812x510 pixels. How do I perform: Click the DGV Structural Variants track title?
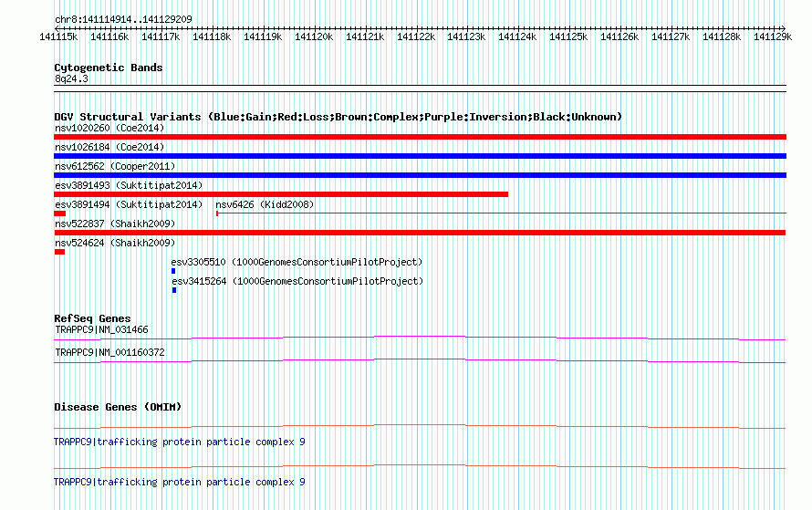point(338,117)
